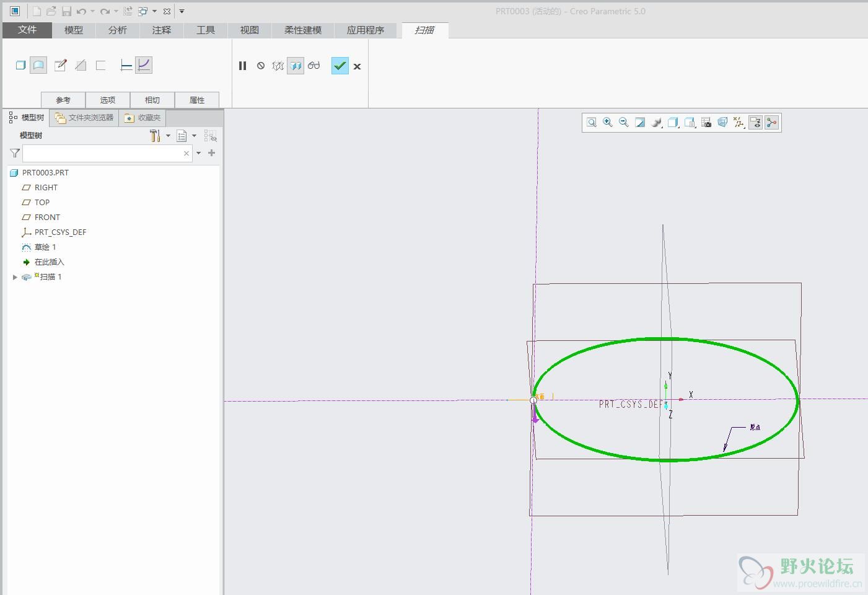Screen dimensions: 868x595
Task: Open the saved orientations icon
Action: tap(690, 123)
